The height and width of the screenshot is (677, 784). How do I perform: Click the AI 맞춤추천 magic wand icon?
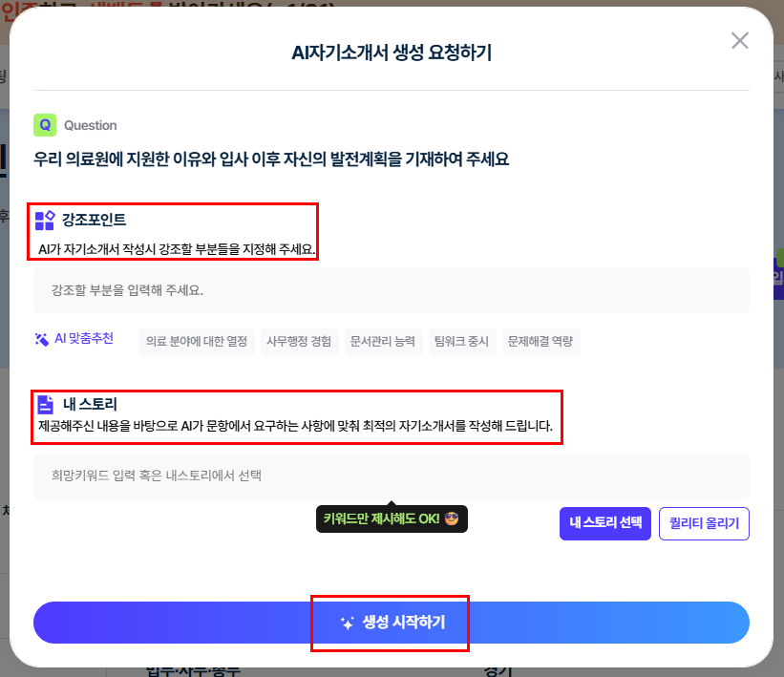(42, 339)
